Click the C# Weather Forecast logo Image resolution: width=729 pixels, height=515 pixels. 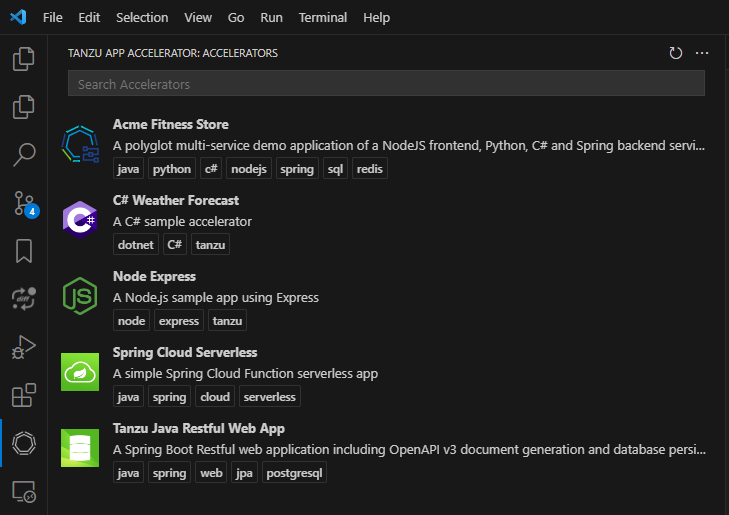pos(80,220)
